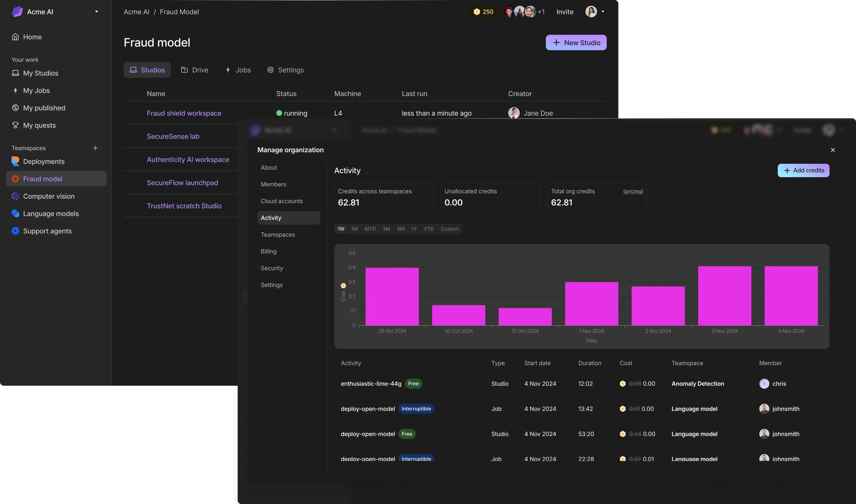
Task: Select the 1M time range
Action: pyautogui.click(x=354, y=229)
